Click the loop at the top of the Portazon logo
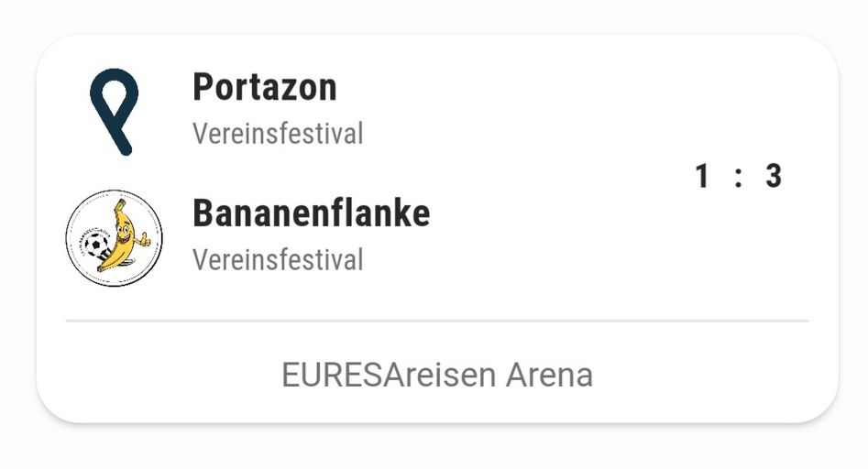This screenshot has width=868, height=469. [x=114, y=93]
